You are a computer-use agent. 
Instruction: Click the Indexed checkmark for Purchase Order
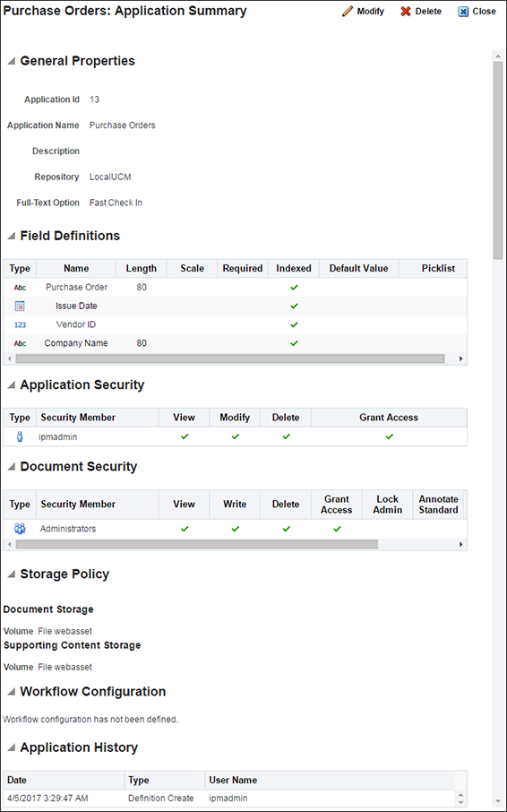click(x=295, y=288)
